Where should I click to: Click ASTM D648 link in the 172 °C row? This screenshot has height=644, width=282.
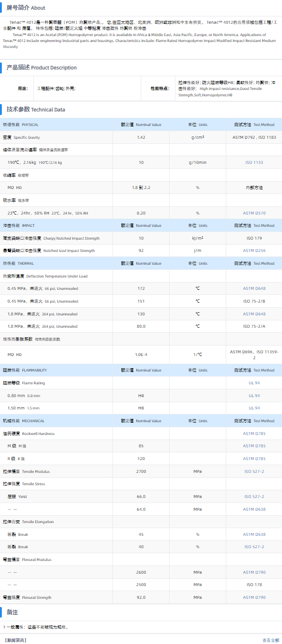(254, 288)
